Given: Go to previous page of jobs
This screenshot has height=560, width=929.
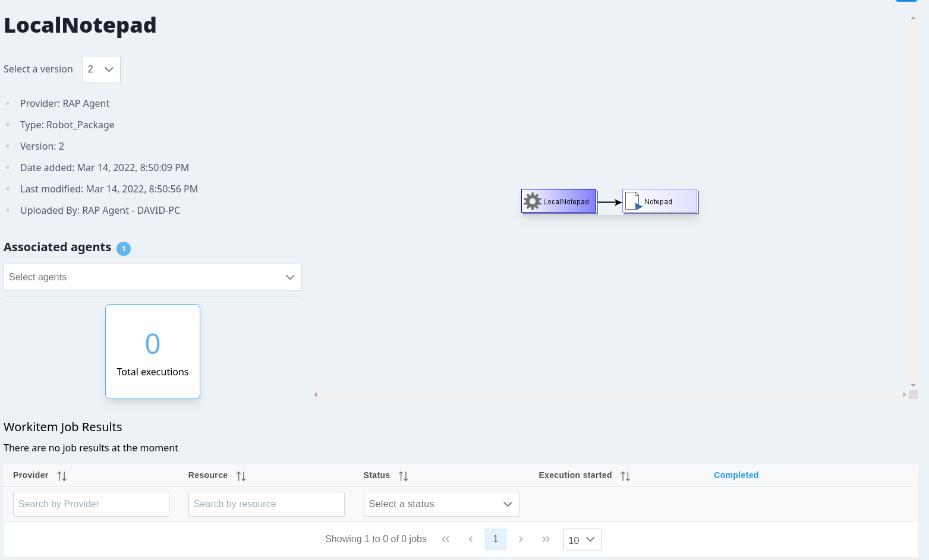Looking at the screenshot, I should pyautogui.click(x=471, y=539).
